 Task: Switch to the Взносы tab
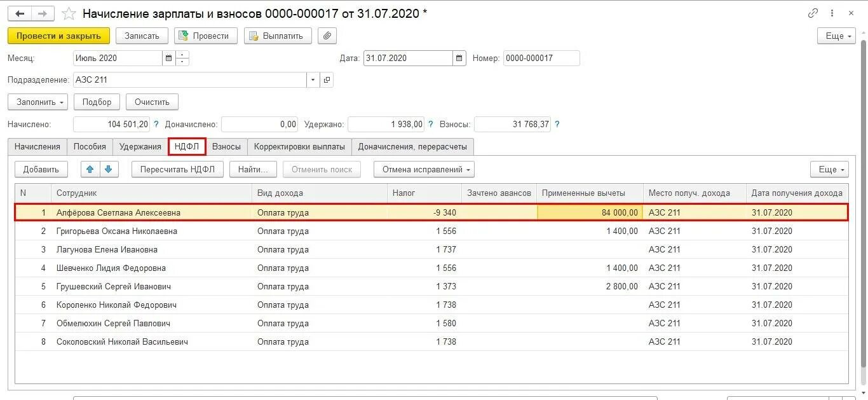pyautogui.click(x=226, y=146)
